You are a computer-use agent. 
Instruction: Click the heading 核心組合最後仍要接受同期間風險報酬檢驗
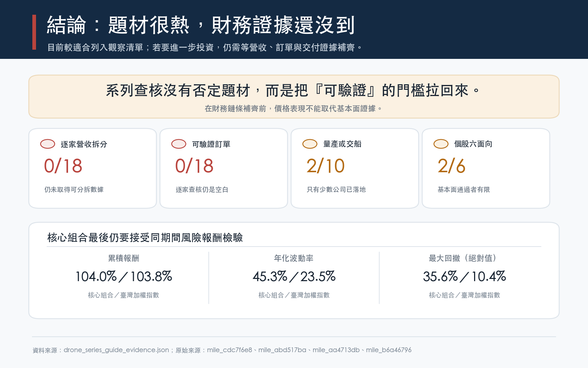click(x=145, y=238)
